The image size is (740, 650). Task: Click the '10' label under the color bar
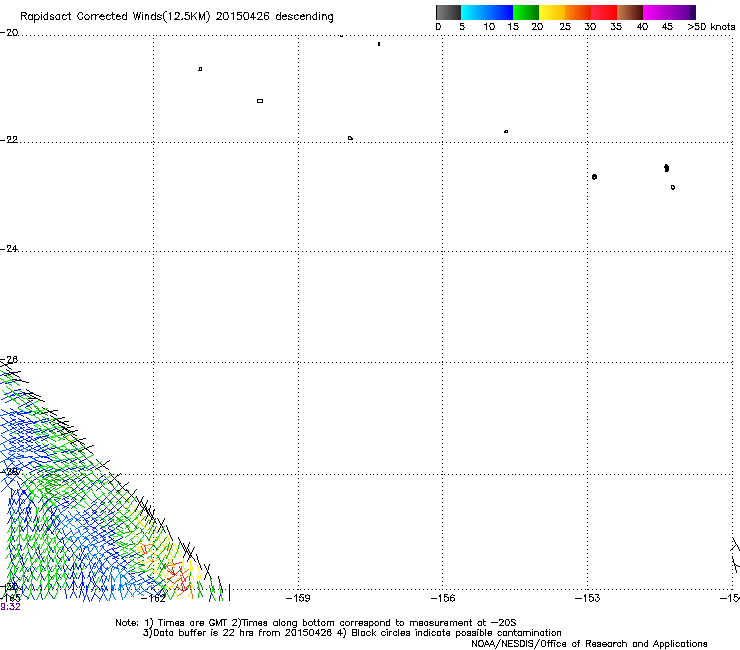pos(489,27)
